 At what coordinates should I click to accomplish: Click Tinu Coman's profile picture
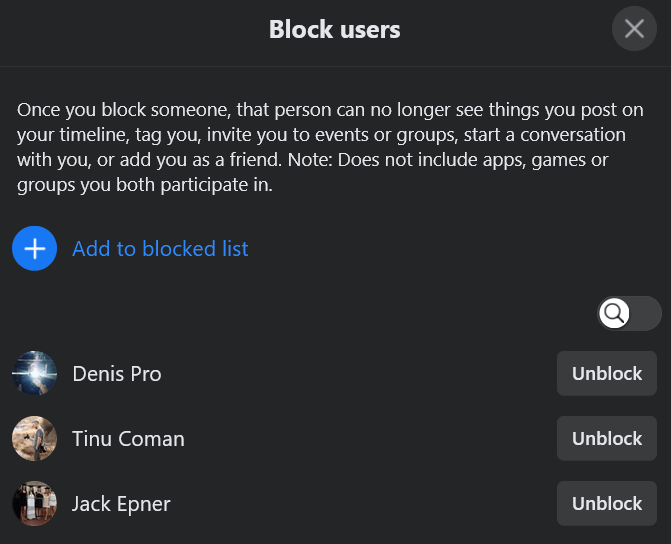34,439
